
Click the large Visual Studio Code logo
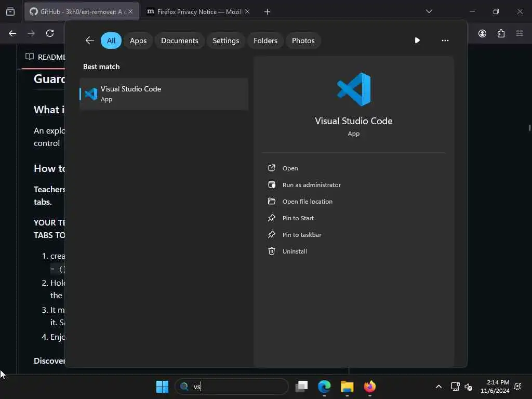[x=353, y=89]
